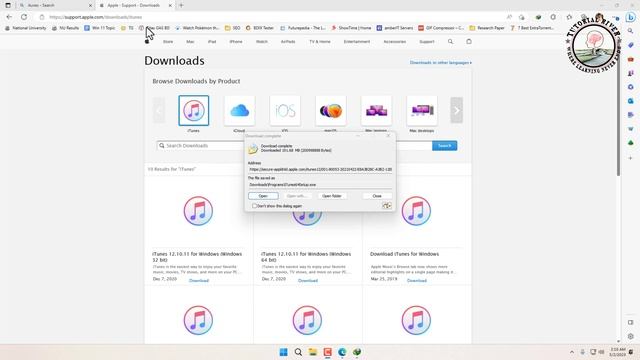
Task: Click the blue Search button
Action: click(x=444, y=146)
